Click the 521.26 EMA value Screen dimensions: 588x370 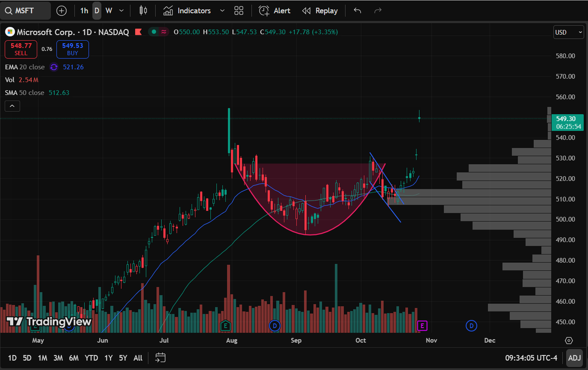73,67
